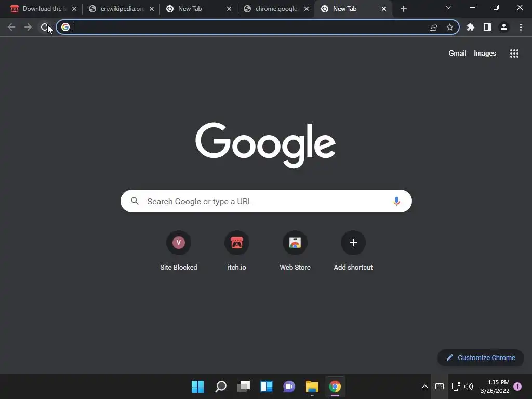Click the network status tray icon
This screenshot has width=532, height=399.
(456, 387)
